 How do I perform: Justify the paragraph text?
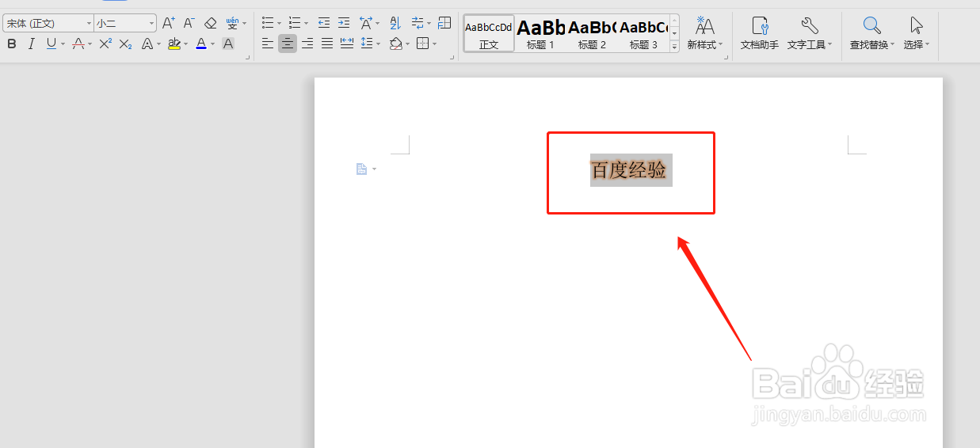pyautogui.click(x=326, y=44)
